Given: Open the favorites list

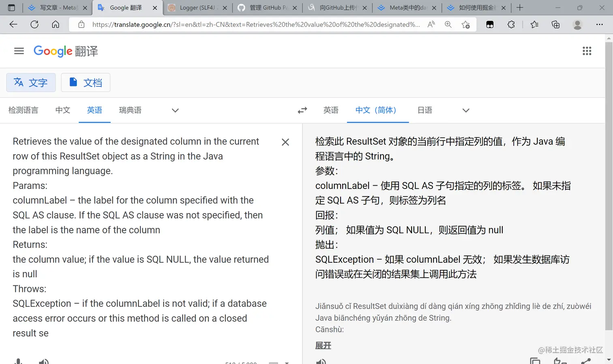Looking at the screenshot, I should (534, 24).
